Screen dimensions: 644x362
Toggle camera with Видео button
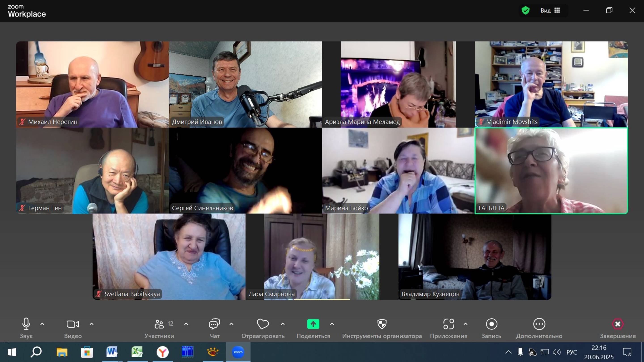click(73, 324)
